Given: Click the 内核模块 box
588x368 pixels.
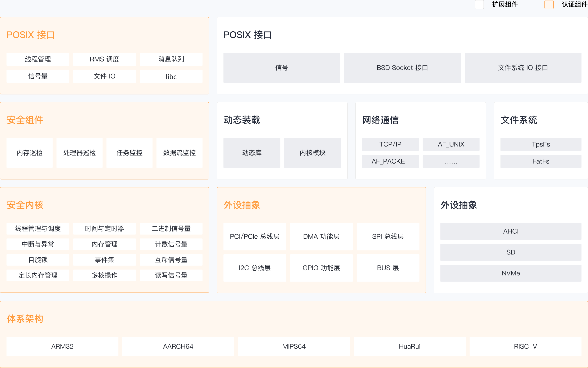Looking at the screenshot, I should point(312,153).
